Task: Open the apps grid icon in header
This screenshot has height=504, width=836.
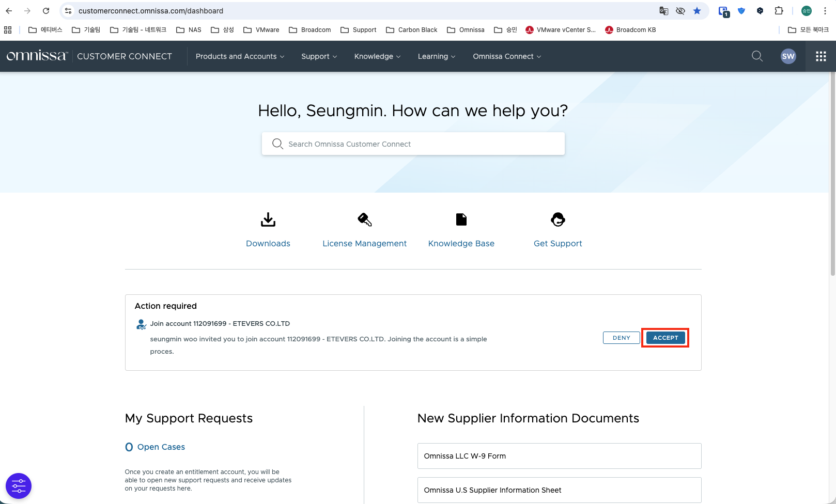Action: click(820, 56)
